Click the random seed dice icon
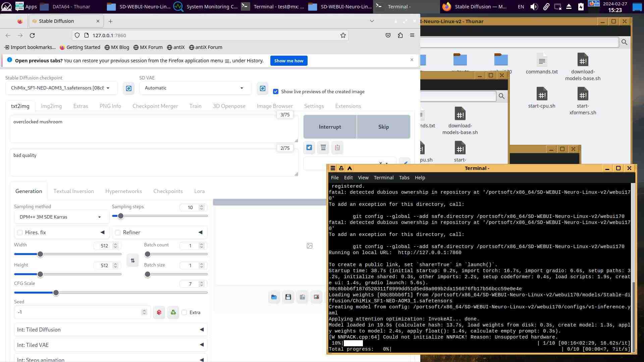This screenshot has height=362, width=644. [x=159, y=312]
